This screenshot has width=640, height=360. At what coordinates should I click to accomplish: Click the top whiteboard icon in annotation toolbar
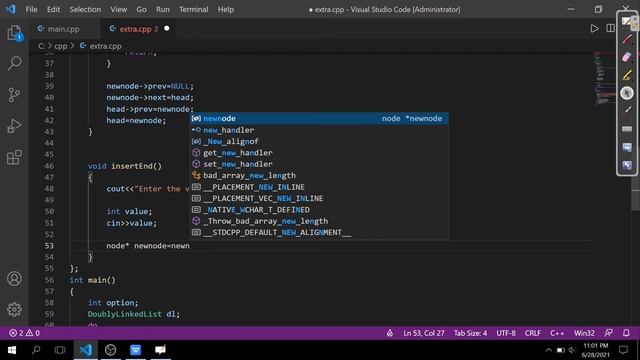627,21
